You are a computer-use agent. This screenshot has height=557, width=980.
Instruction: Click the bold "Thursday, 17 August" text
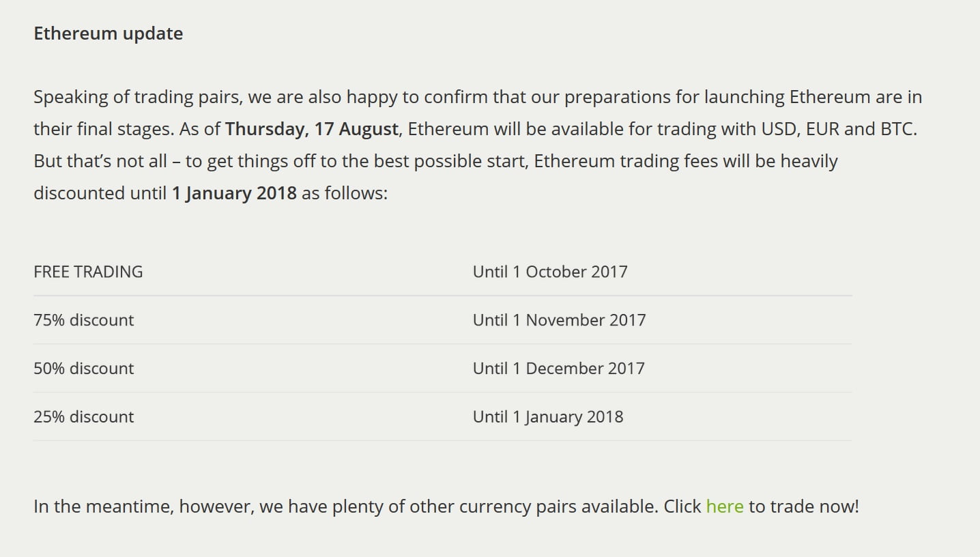coord(312,129)
